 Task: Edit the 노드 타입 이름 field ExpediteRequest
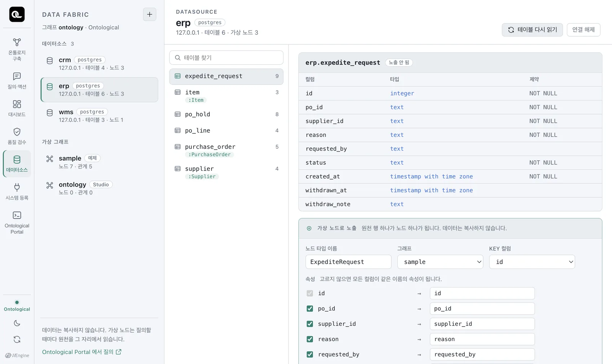(348, 262)
